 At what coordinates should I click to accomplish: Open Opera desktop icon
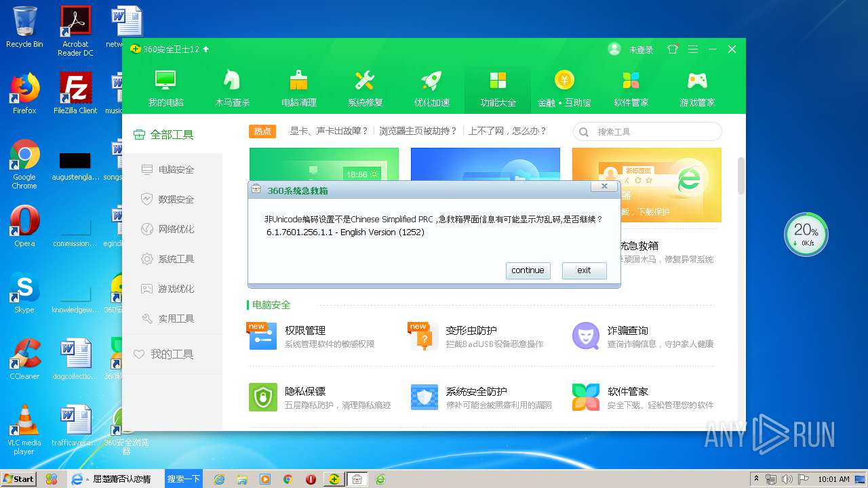tap(24, 226)
